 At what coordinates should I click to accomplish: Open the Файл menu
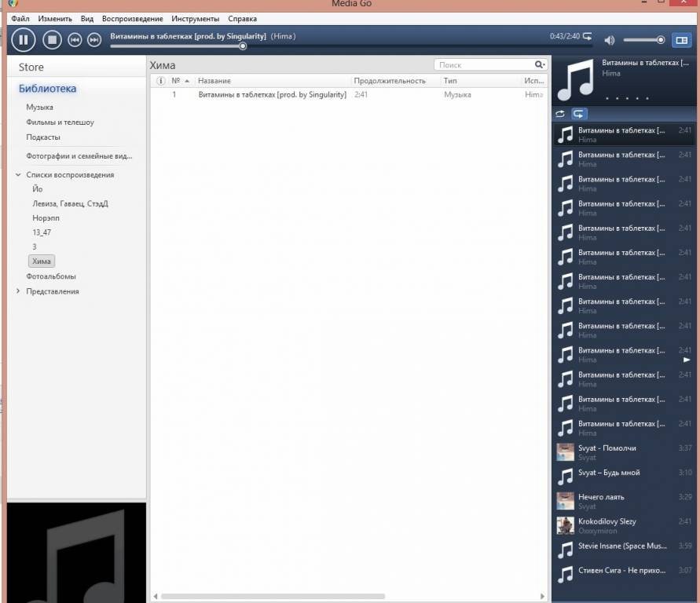tap(20, 19)
